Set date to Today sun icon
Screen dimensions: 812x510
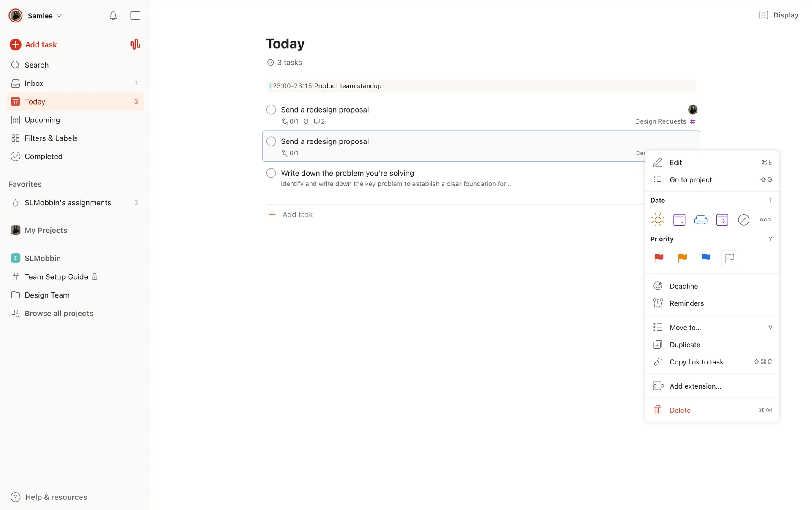pos(658,220)
